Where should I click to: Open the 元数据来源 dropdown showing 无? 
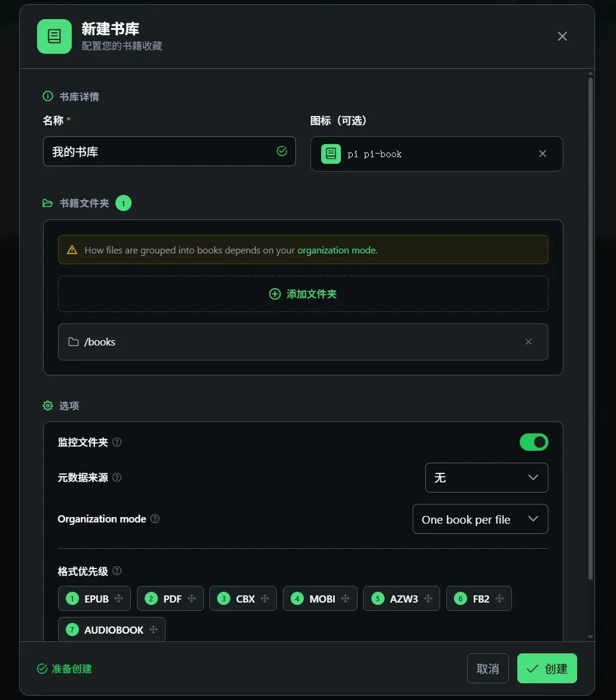pyautogui.click(x=486, y=477)
